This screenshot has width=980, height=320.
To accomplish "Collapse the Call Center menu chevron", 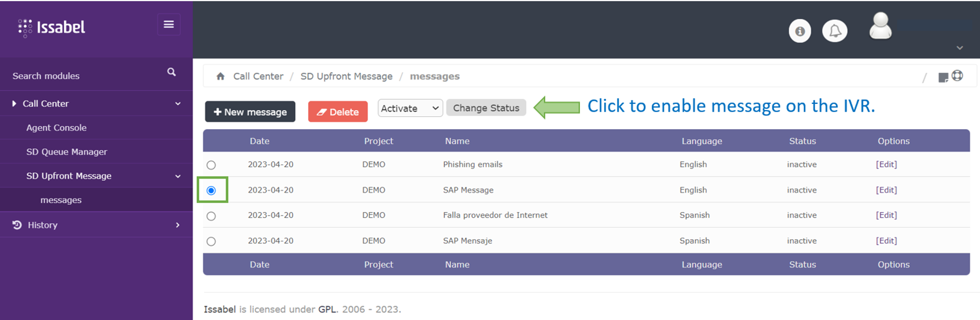I will click(x=178, y=104).
